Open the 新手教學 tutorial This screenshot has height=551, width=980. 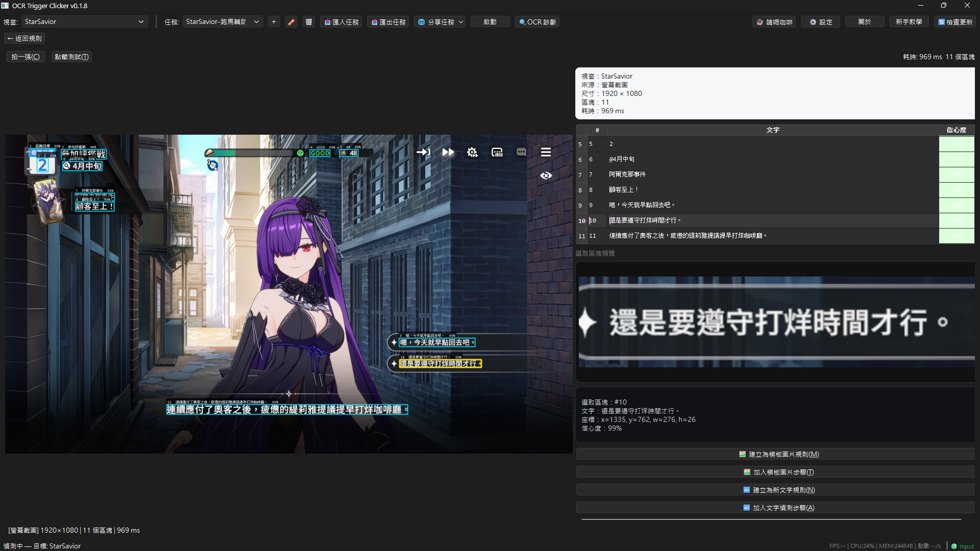[x=909, y=22]
